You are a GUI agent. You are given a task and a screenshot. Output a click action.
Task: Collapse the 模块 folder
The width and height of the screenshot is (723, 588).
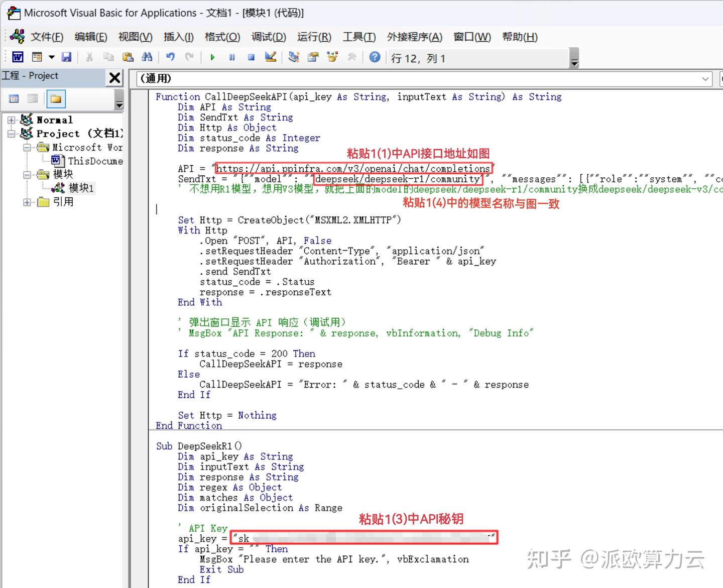click(x=27, y=175)
